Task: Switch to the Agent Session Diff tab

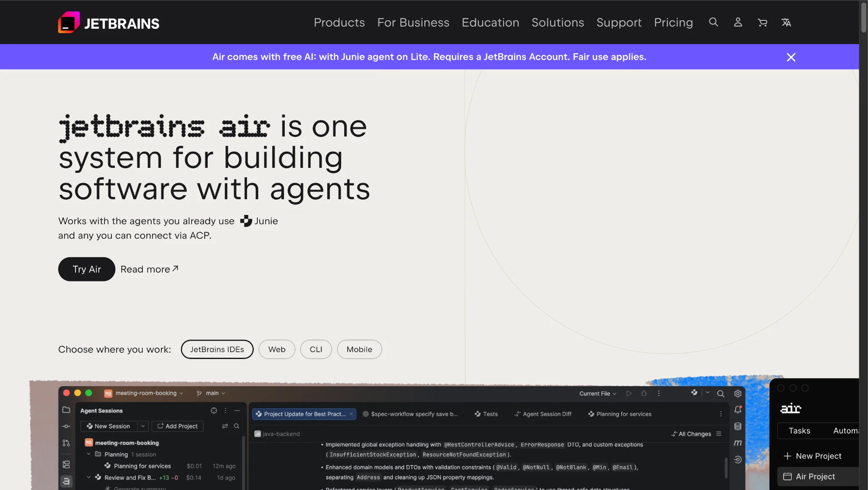Action: pos(542,414)
